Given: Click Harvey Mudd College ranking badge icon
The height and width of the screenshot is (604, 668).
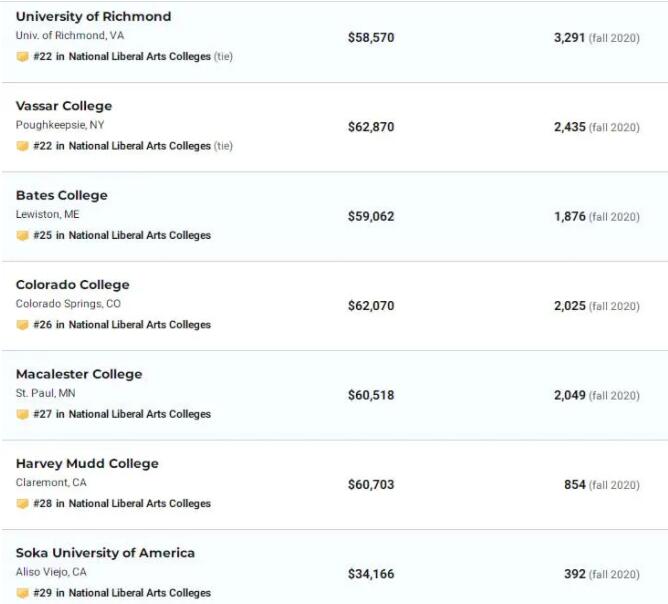Looking at the screenshot, I should coord(22,504).
